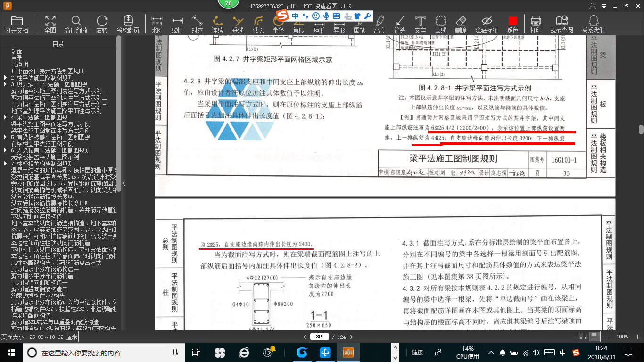Select the 垂线 perpendicular line tool
Screen dimensions: 644x362
(x=238, y=24)
